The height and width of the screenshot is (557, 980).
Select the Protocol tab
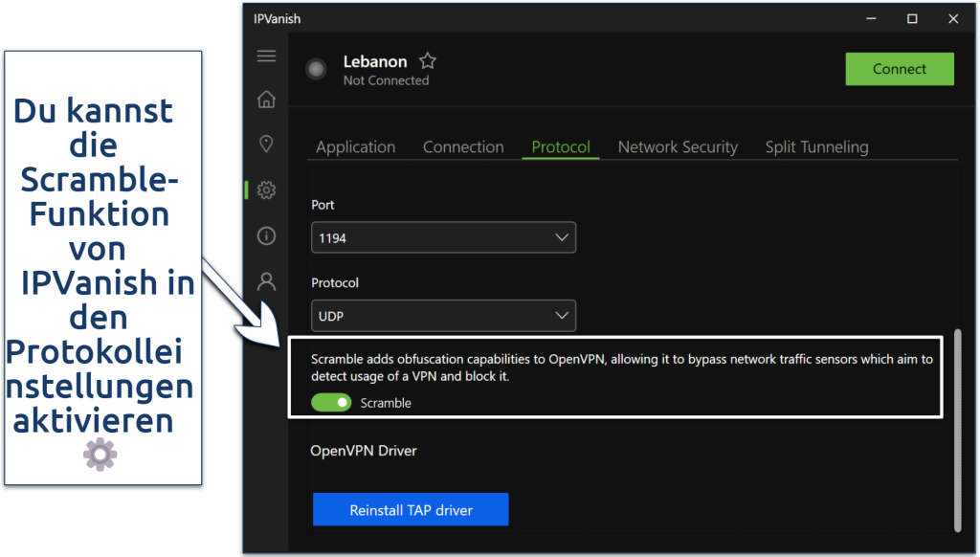[x=561, y=147]
